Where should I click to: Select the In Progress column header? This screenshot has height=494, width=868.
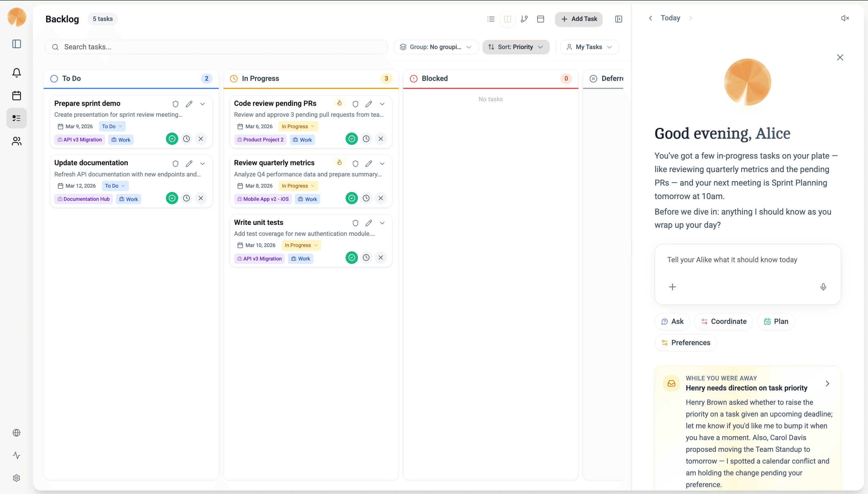[260, 78]
